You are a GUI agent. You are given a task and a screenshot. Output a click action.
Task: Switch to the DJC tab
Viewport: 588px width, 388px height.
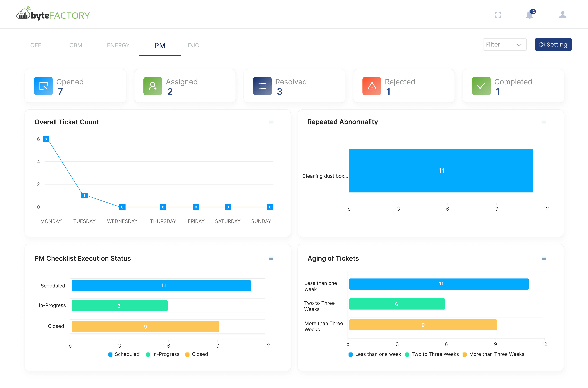pos(193,45)
